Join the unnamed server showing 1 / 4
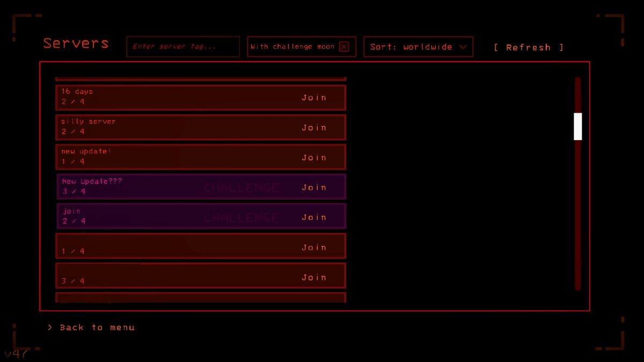Viewport: 644px width, 362px height. (x=314, y=247)
